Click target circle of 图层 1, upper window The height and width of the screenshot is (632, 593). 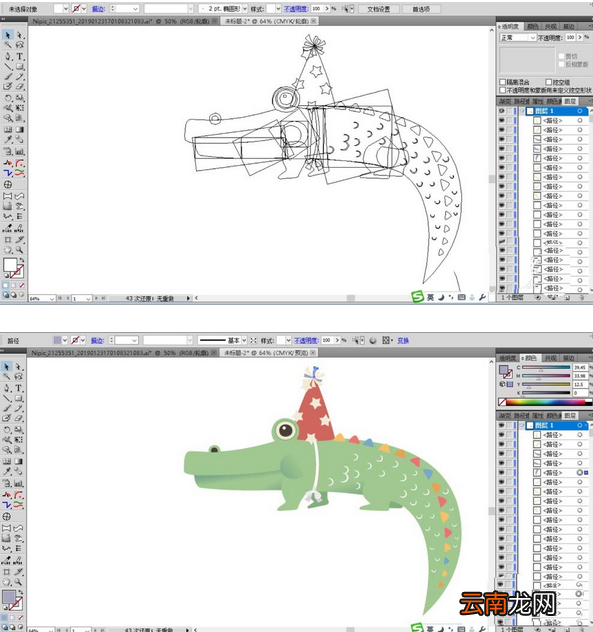point(580,111)
